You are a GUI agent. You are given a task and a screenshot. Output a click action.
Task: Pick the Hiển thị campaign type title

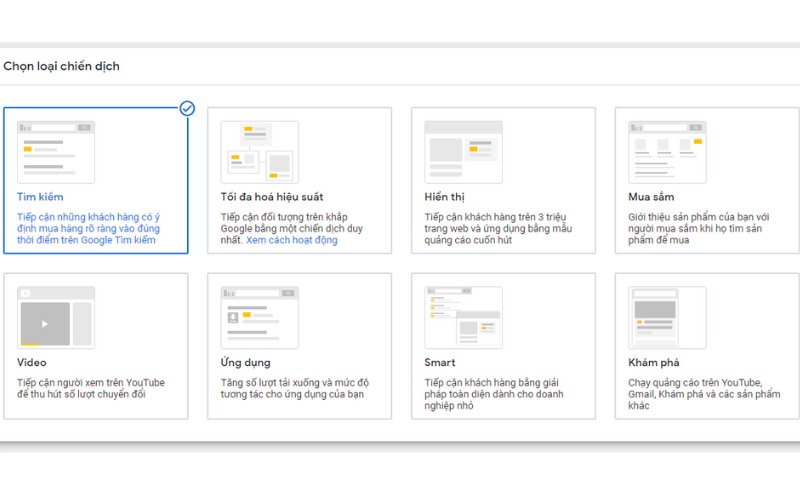tap(444, 197)
